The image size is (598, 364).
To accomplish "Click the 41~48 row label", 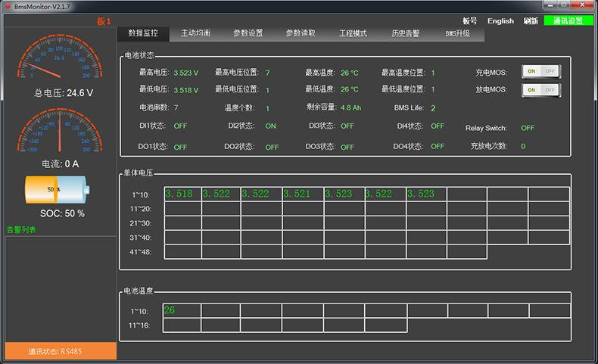I will coord(141,252).
